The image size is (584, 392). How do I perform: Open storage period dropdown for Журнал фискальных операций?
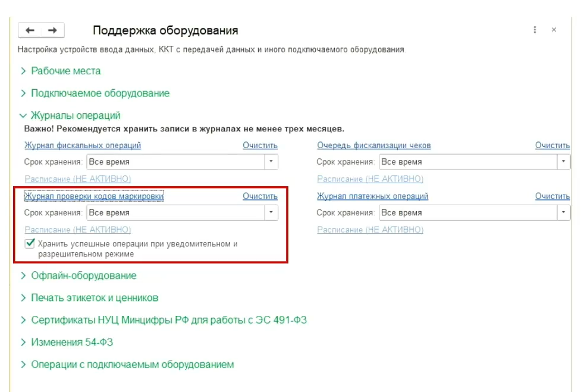pyautogui.click(x=271, y=162)
